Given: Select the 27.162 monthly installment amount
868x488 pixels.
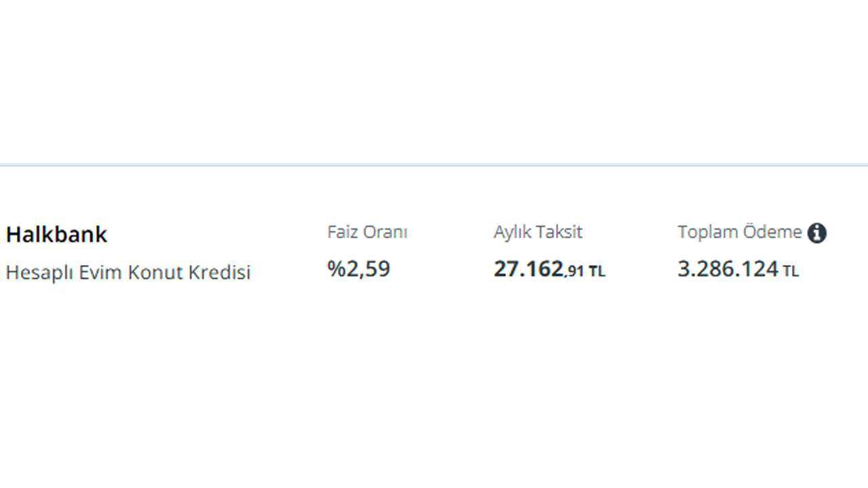Looking at the screenshot, I should 528,269.
